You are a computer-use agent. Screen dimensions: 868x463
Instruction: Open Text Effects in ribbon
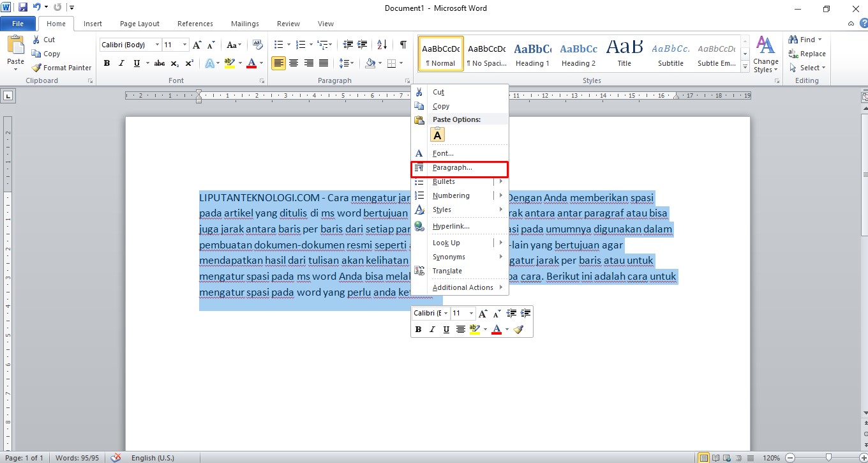point(209,63)
